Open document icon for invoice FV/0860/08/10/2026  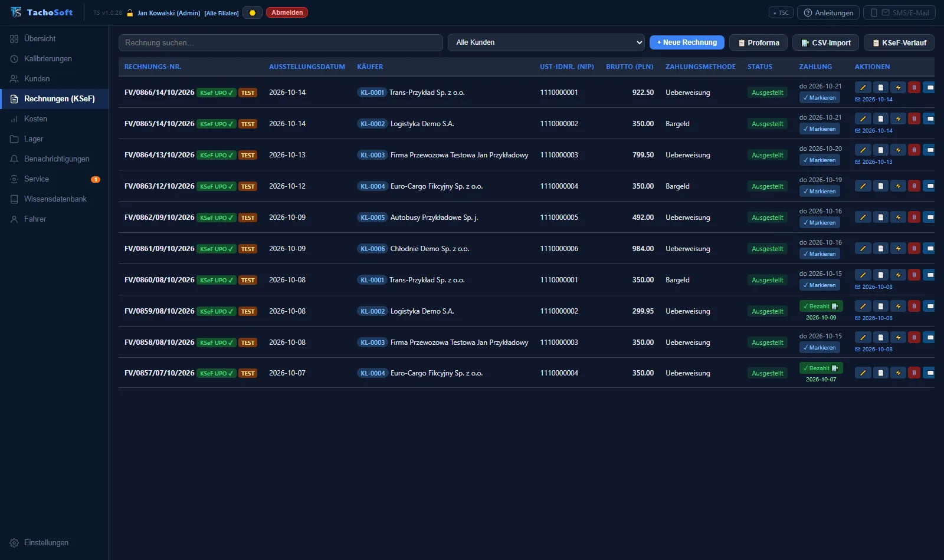(880, 275)
